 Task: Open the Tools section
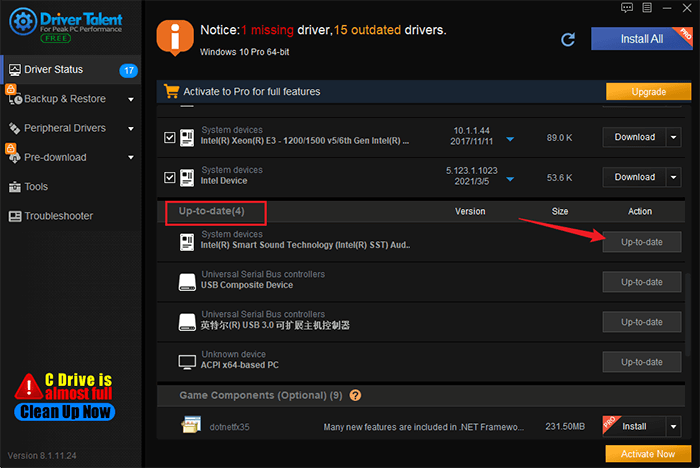coord(71,187)
